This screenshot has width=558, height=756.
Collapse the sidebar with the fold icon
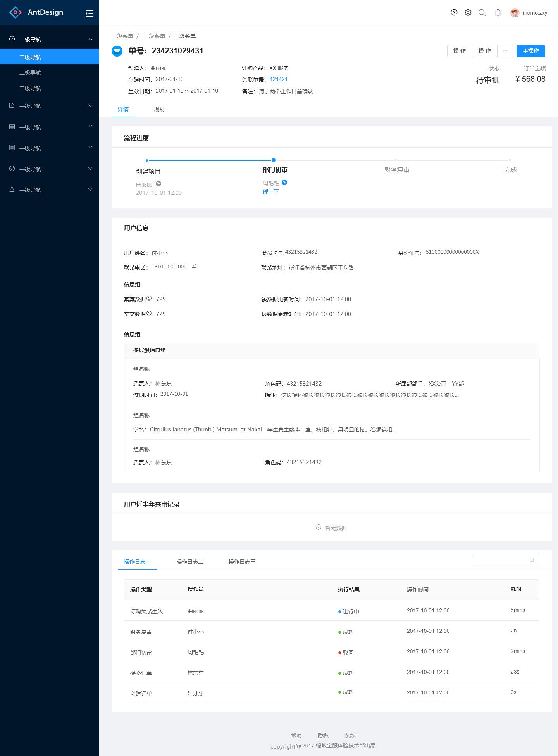(90, 14)
